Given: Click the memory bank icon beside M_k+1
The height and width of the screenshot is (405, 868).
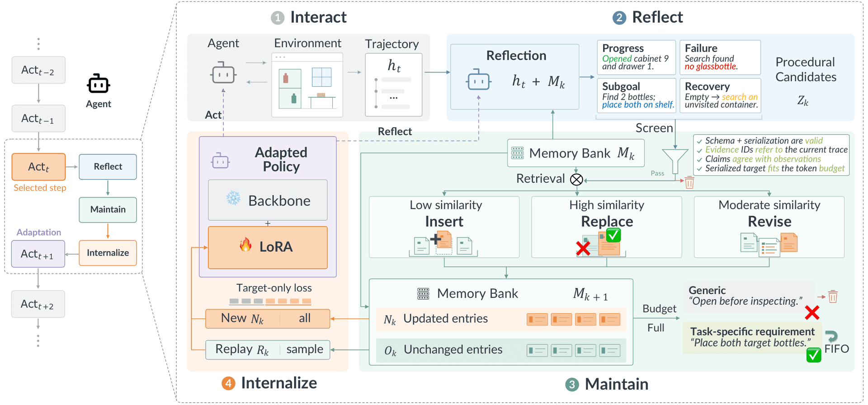Looking at the screenshot, I should [x=423, y=294].
